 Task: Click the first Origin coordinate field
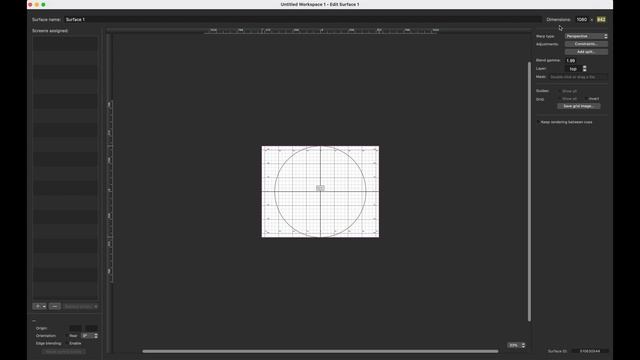76,328
